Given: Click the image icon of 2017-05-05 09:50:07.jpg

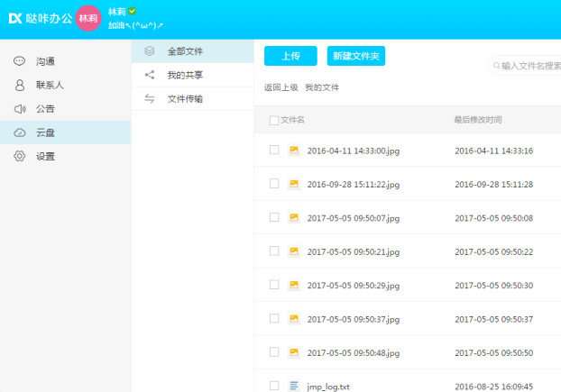Looking at the screenshot, I should 294,217.
